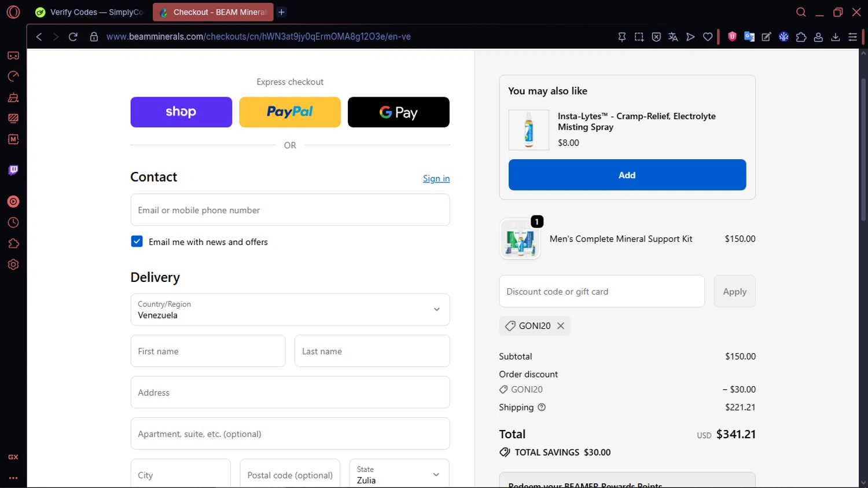
Task: Focus the City field
Action: pos(181,475)
